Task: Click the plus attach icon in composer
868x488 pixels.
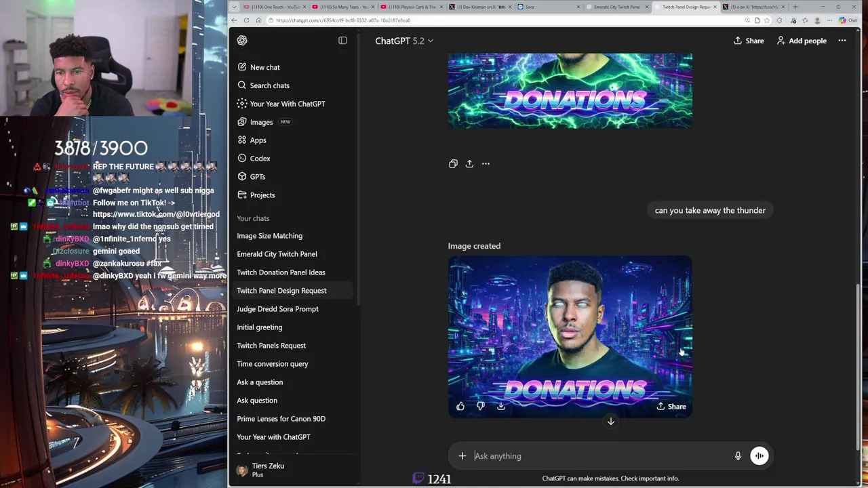Action: pos(462,456)
